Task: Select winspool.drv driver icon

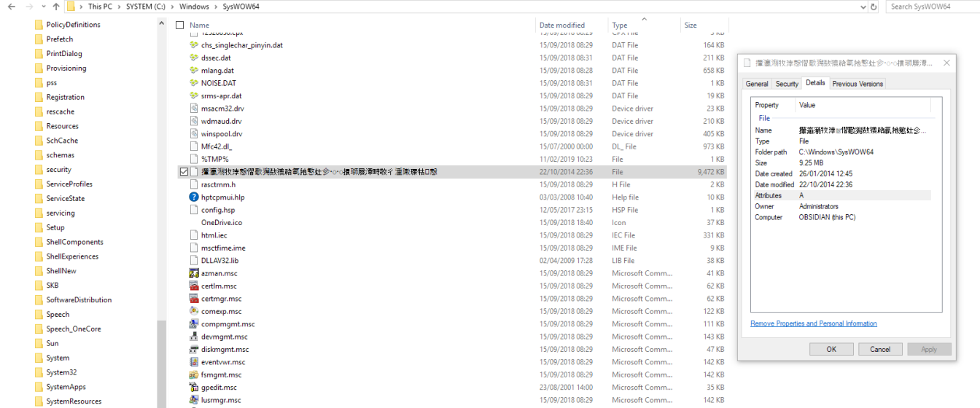Action: click(194, 134)
